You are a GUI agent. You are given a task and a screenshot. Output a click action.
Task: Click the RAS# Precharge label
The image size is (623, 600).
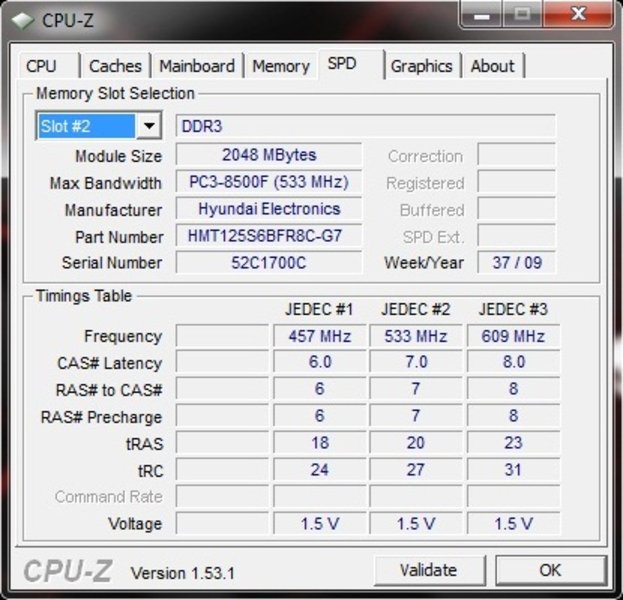point(101,417)
